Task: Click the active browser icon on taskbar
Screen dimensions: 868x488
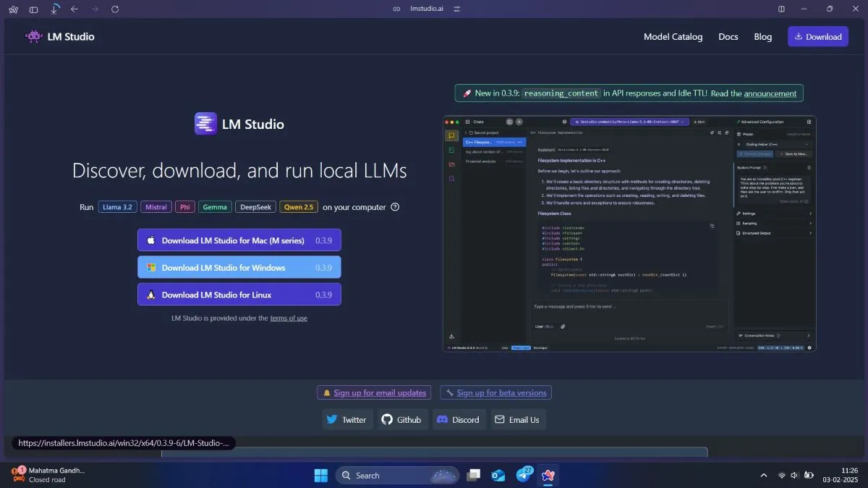Action: [x=548, y=476]
